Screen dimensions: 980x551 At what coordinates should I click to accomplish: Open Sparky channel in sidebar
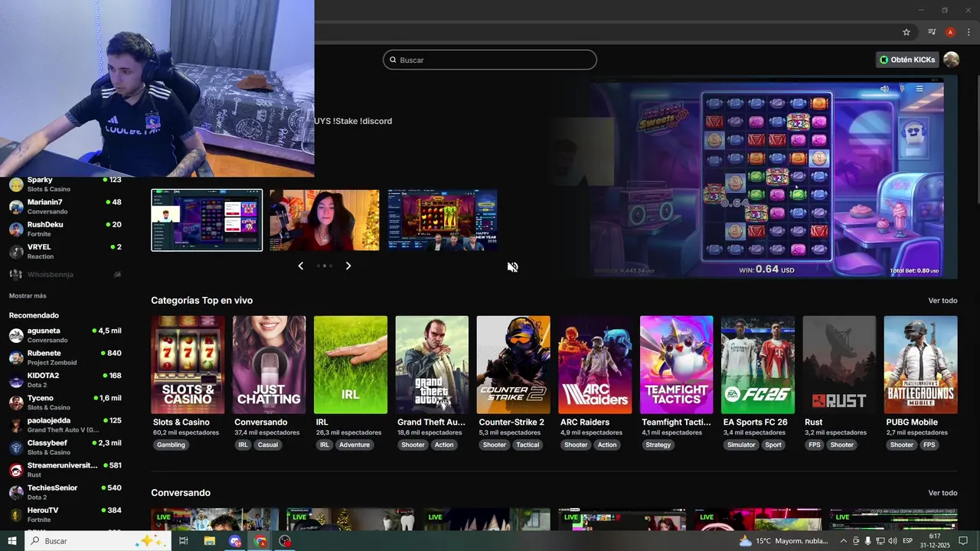65,184
